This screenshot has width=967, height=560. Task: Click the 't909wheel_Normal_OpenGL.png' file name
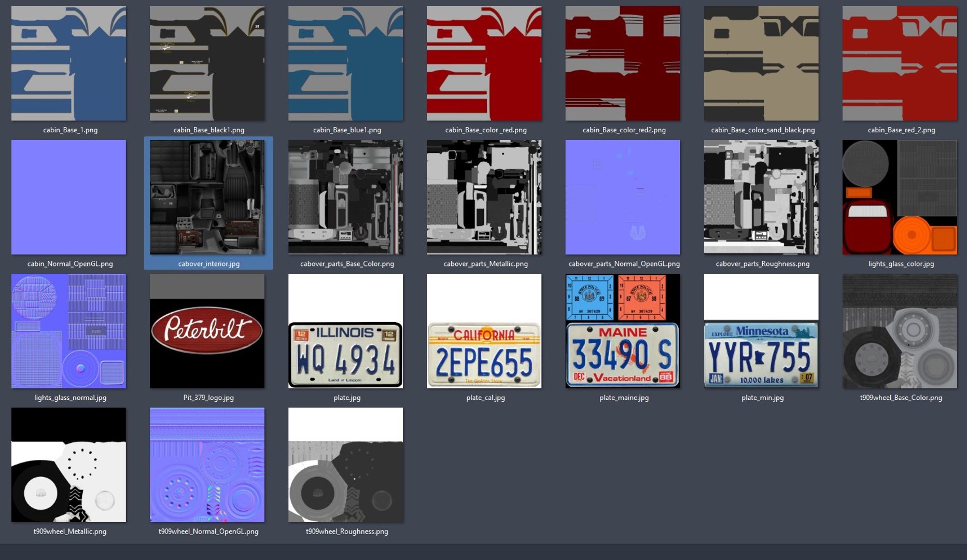pos(208,531)
